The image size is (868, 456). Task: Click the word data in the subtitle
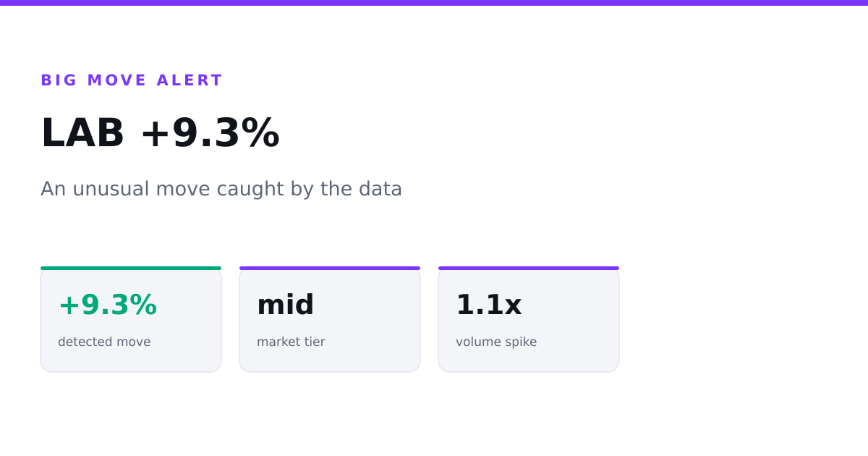pos(379,189)
